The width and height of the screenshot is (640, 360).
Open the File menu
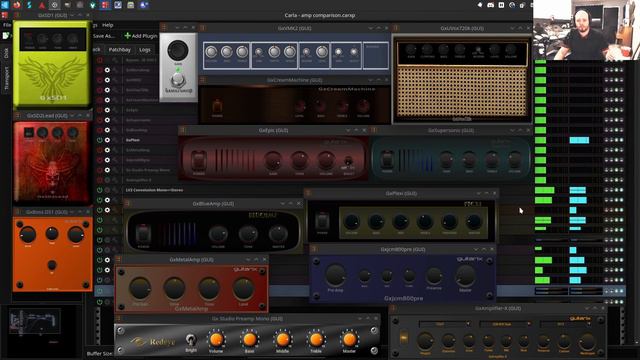(x=7, y=25)
